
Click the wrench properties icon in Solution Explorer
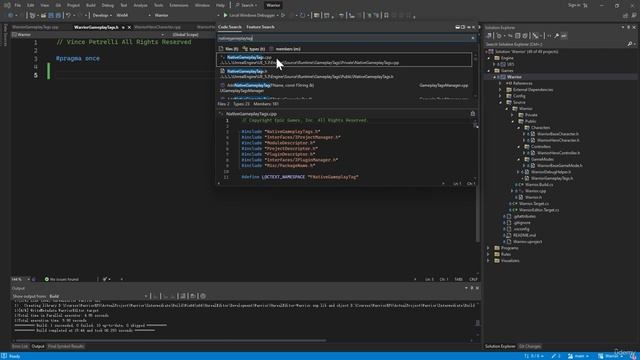556,36
